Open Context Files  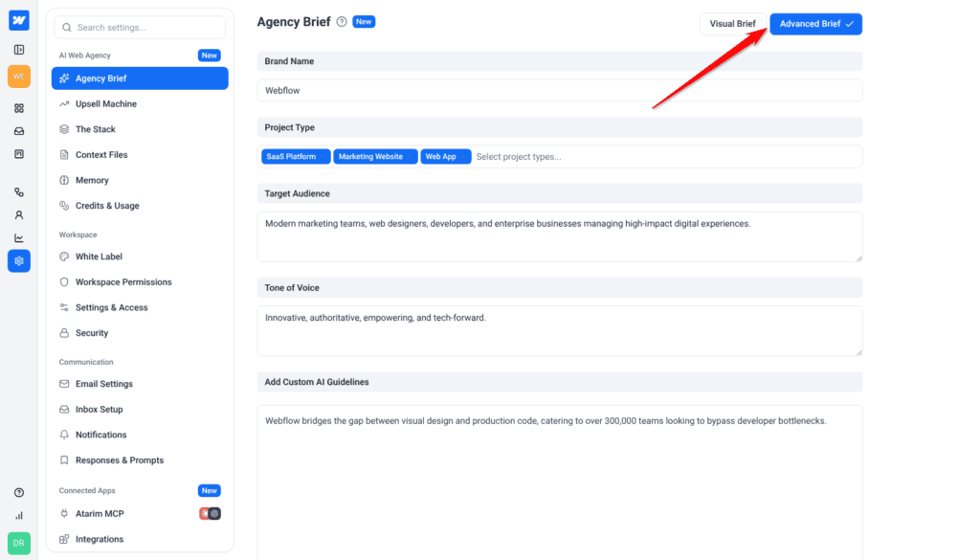coord(140,154)
